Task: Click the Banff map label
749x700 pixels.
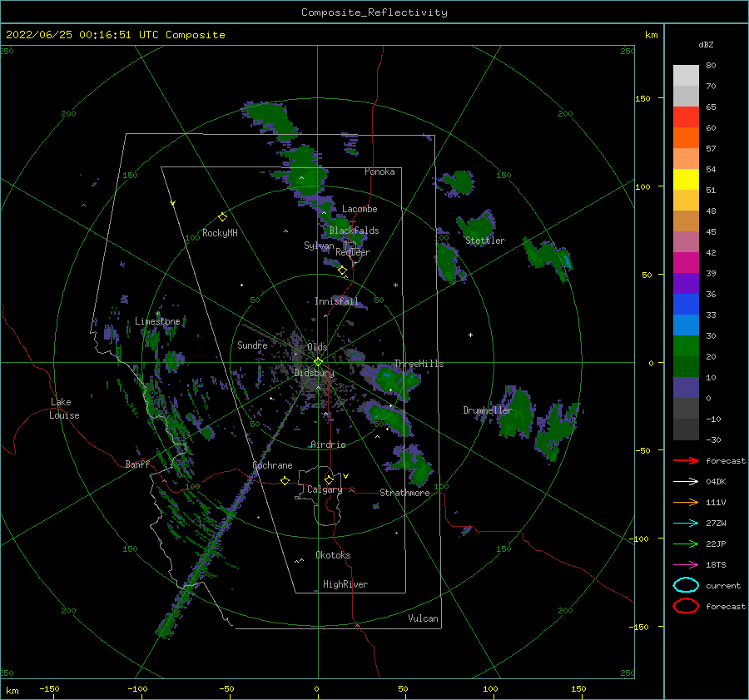Action: (x=137, y=464)
